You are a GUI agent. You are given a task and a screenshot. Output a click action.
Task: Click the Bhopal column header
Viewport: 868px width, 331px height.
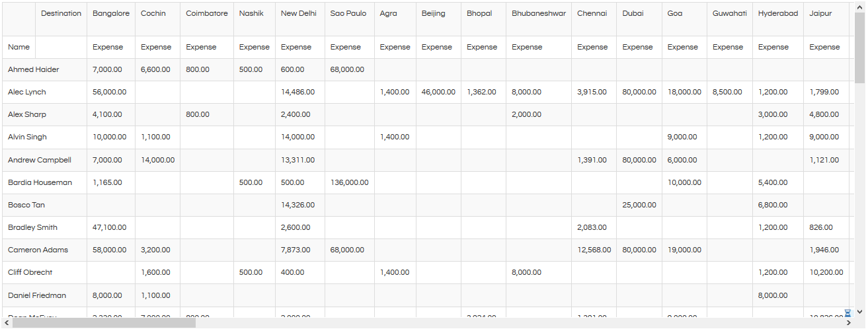tap(483, 19)
